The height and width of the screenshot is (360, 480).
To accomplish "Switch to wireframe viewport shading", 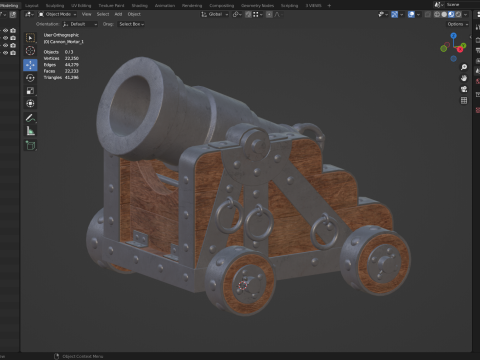I will pos(437,14).
